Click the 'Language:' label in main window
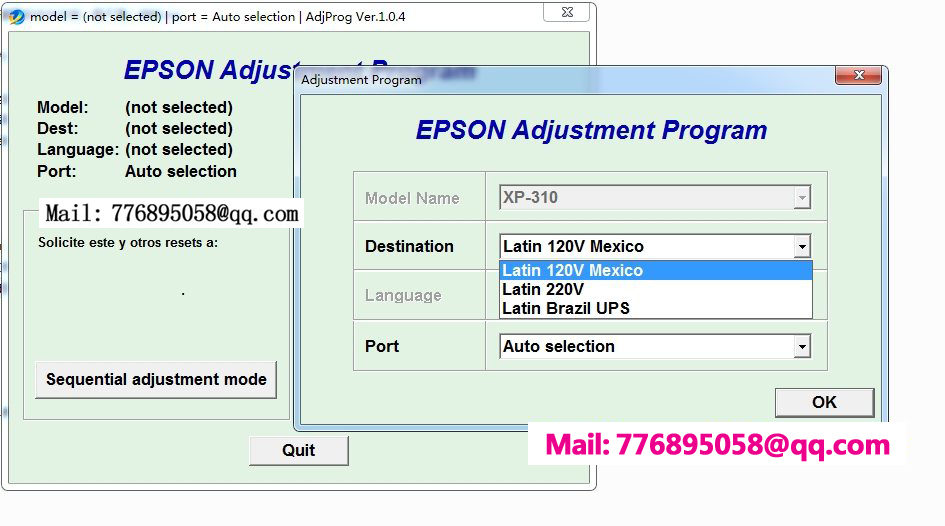The width and height of the screenshot is (945, 526). pos(78,149)
